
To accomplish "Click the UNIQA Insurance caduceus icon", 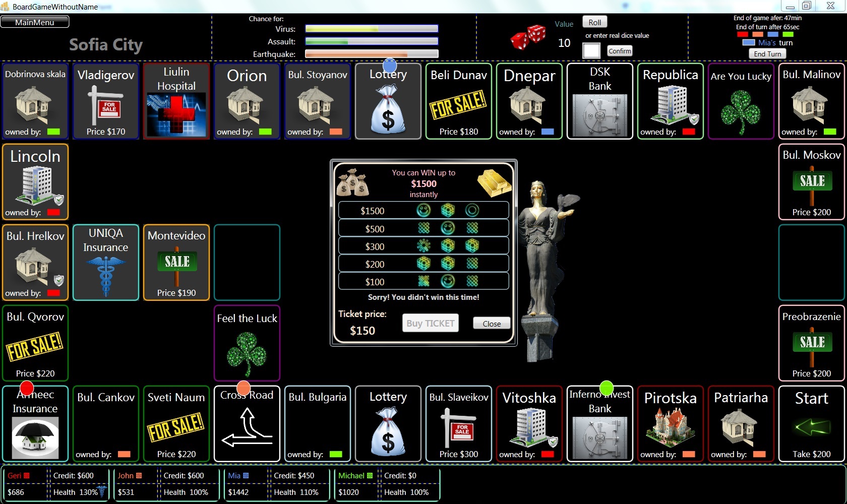I will pos(106,276).
